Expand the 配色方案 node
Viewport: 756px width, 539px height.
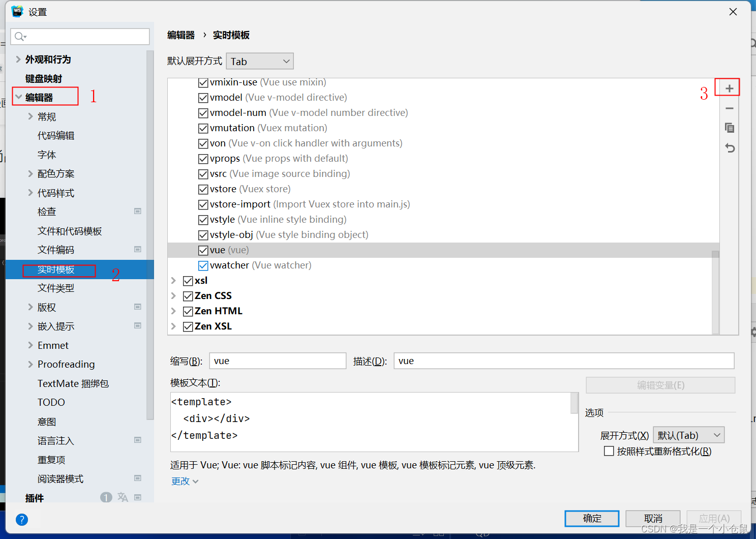tap(31, 174)
